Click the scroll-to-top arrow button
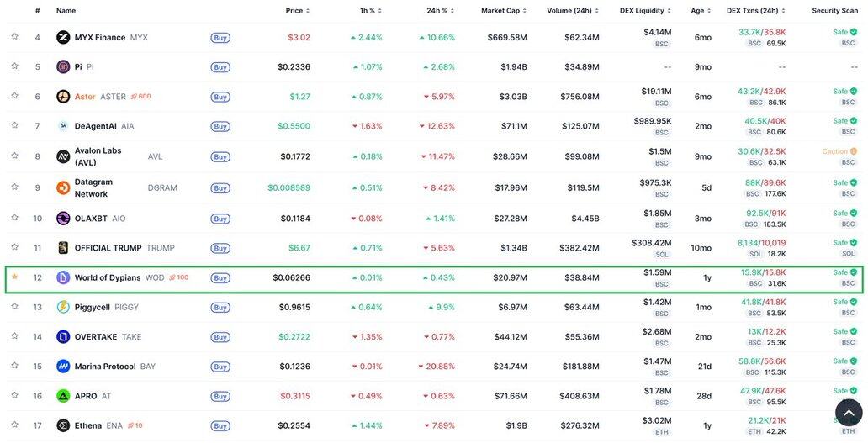The width and height of the screenshot is (868, 443). [849, 413]
